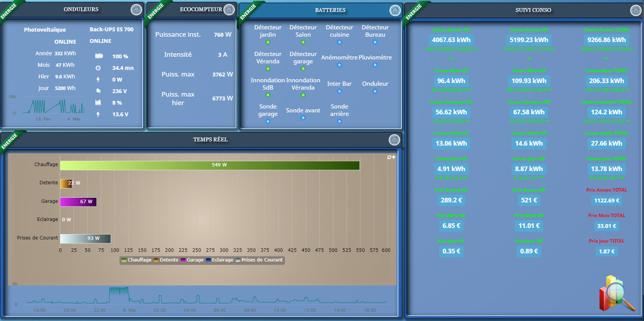The image size is (644, 321).
Task: Click the Puiss. max value 3762 W
Action: 223,74
